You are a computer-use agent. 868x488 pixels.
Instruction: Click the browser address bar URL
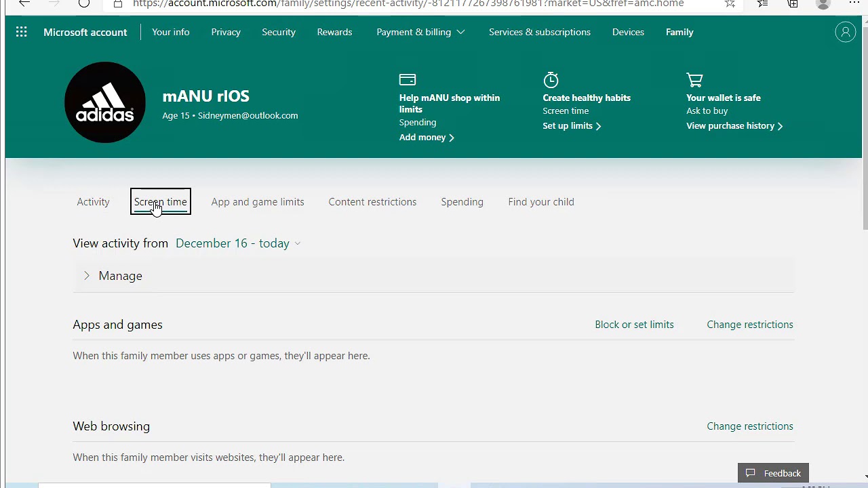pyautogui.click(x=408, y=3)
